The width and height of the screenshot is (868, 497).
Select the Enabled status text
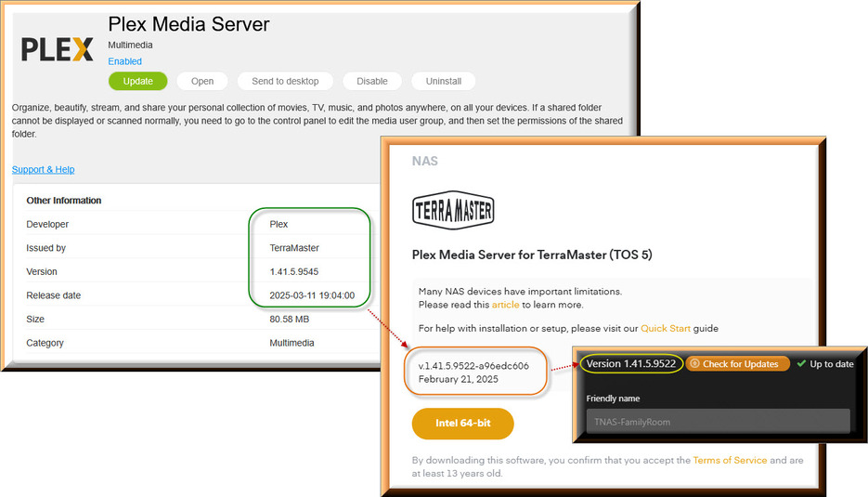pos(124,61)
